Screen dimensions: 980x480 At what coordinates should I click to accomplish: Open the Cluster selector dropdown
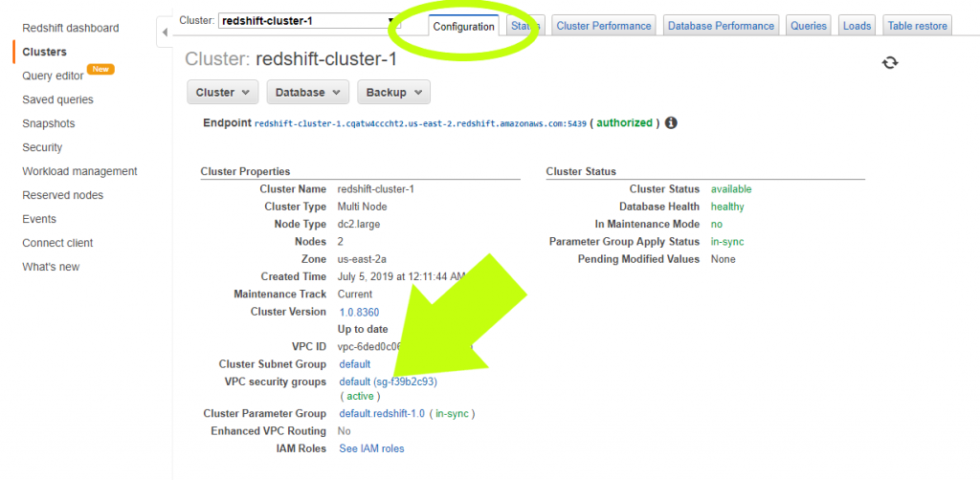309,21
